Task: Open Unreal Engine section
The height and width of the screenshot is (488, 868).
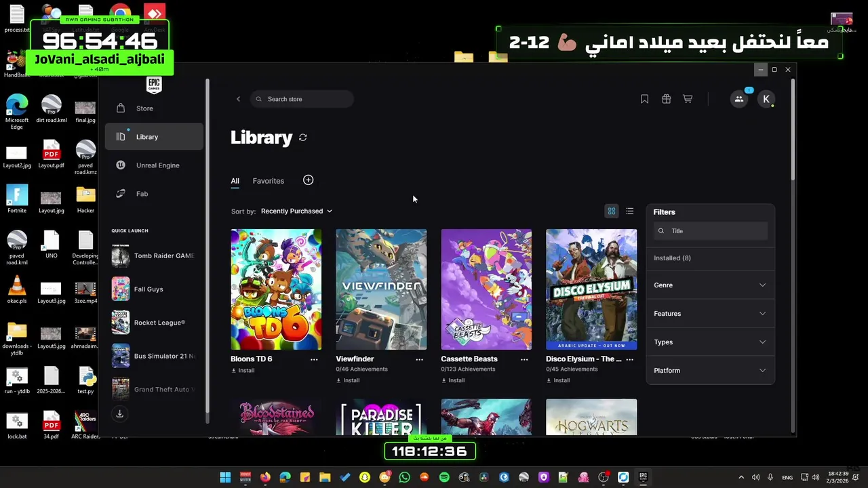Action: [154, 165]
